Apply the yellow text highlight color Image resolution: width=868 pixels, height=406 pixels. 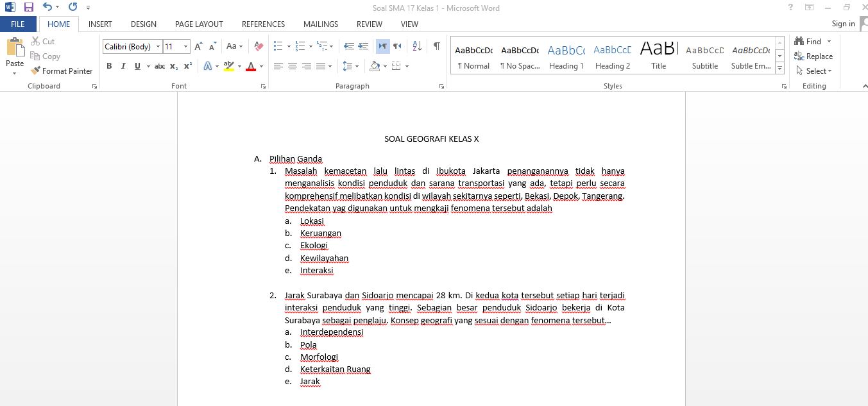[228, 66]
